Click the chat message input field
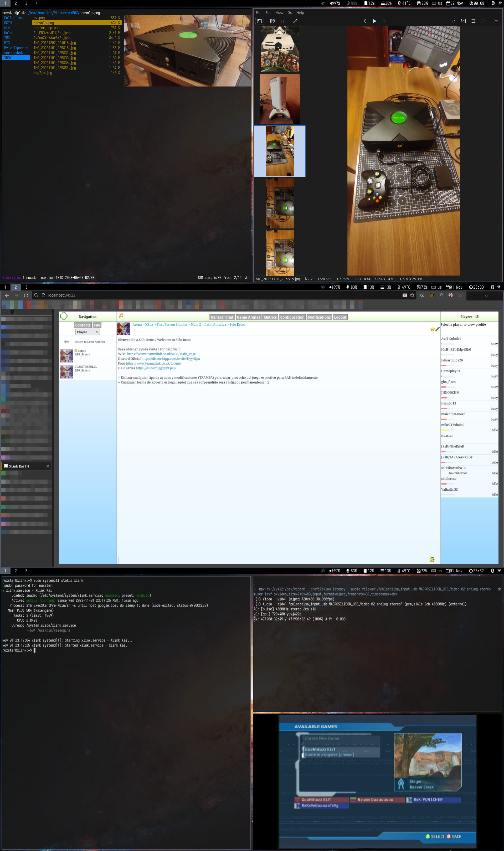504x851 pixels. point(273,560)
